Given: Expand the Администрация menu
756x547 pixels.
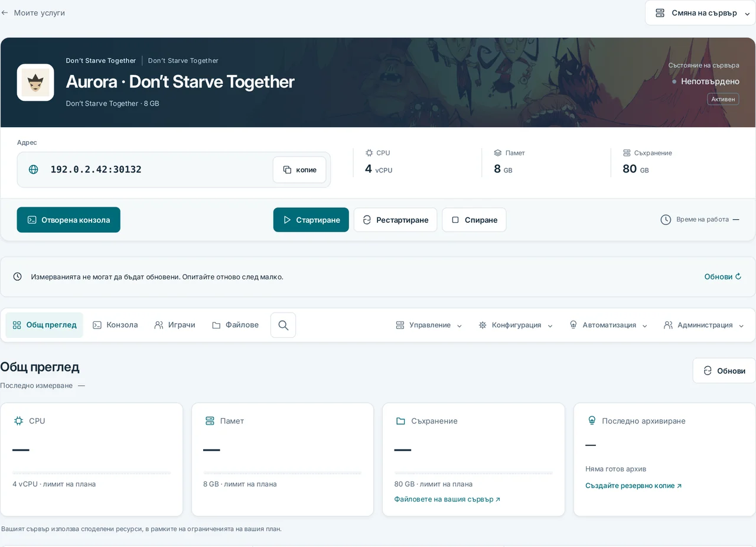Looking at the screenshot, I should [704, 325].
